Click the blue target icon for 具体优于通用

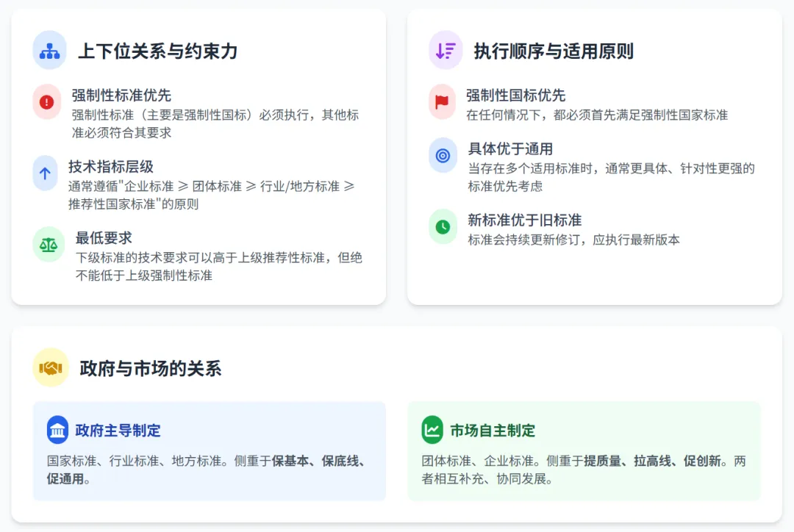pyautogui.click(x=443, y=155)
